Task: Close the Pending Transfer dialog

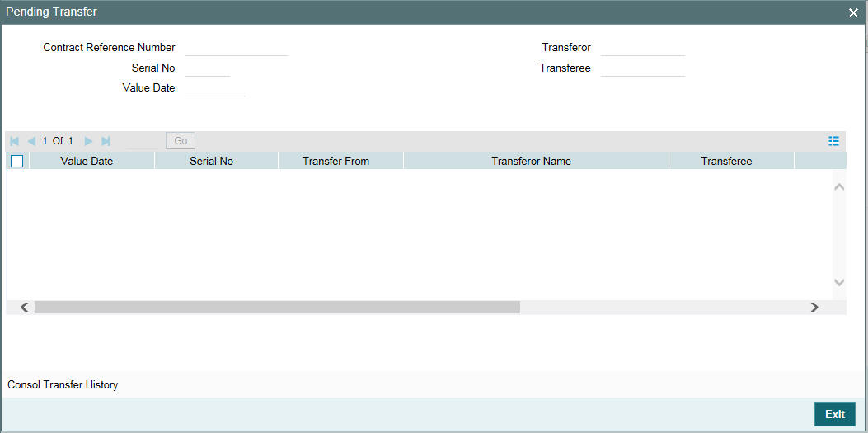Action: (853, 12)
